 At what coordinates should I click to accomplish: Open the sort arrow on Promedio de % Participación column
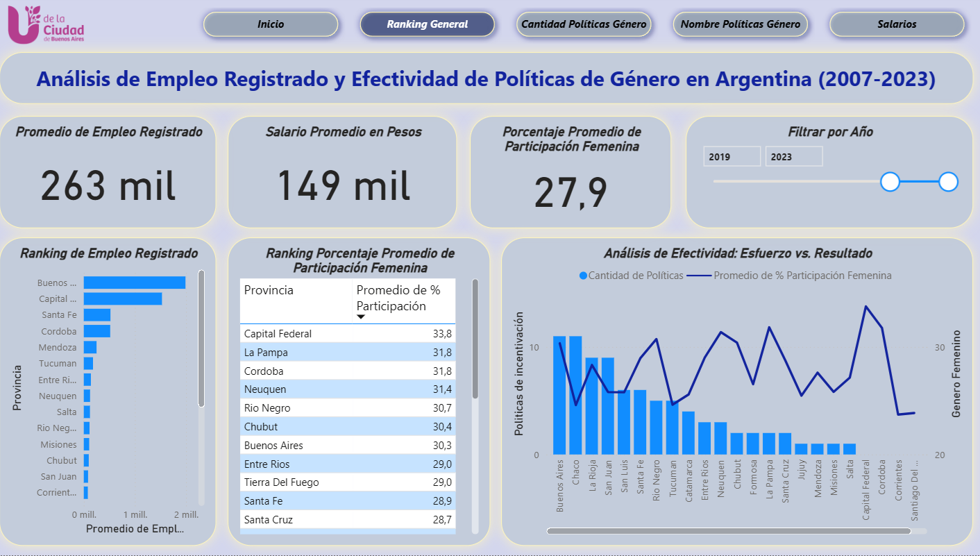(x=361, y=317)
